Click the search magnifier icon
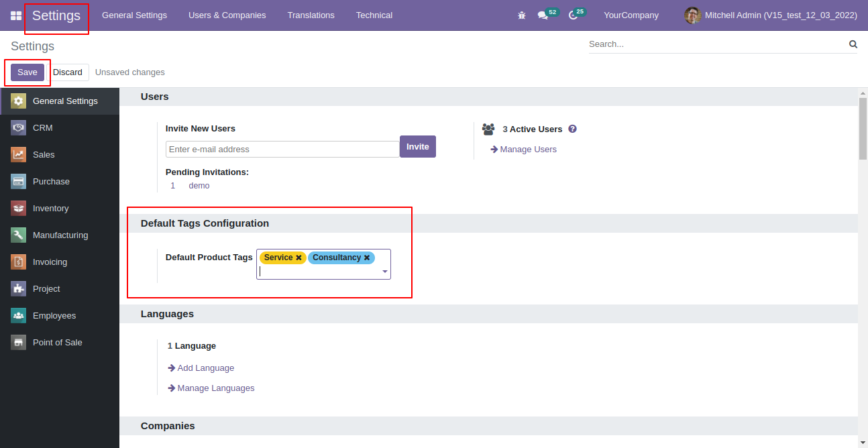The width and height of the screenshot is (868, 448). pos(853,44)
